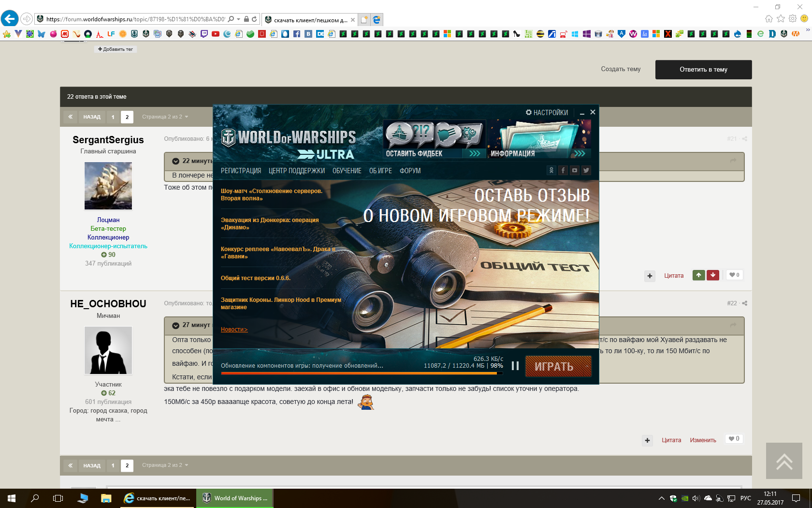Viewport: 812px width, 508px height.
Task: Show hidden tray icons chevron
Action: click(661, 498)
